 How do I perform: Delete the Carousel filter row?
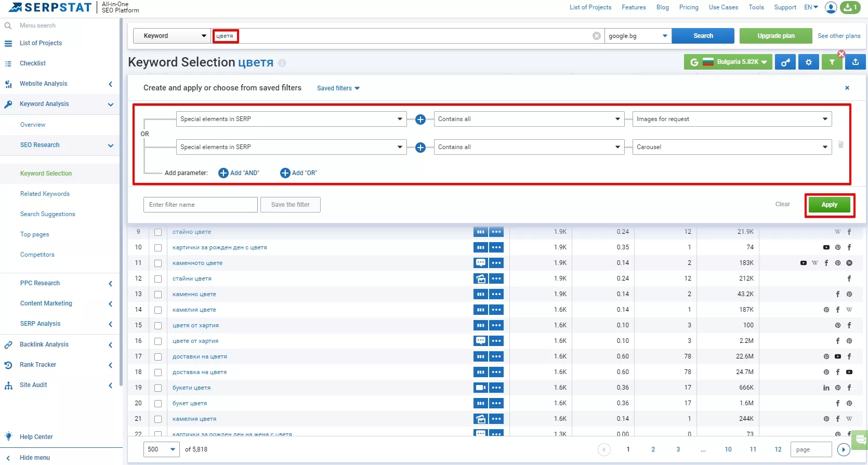coord(841,144)
